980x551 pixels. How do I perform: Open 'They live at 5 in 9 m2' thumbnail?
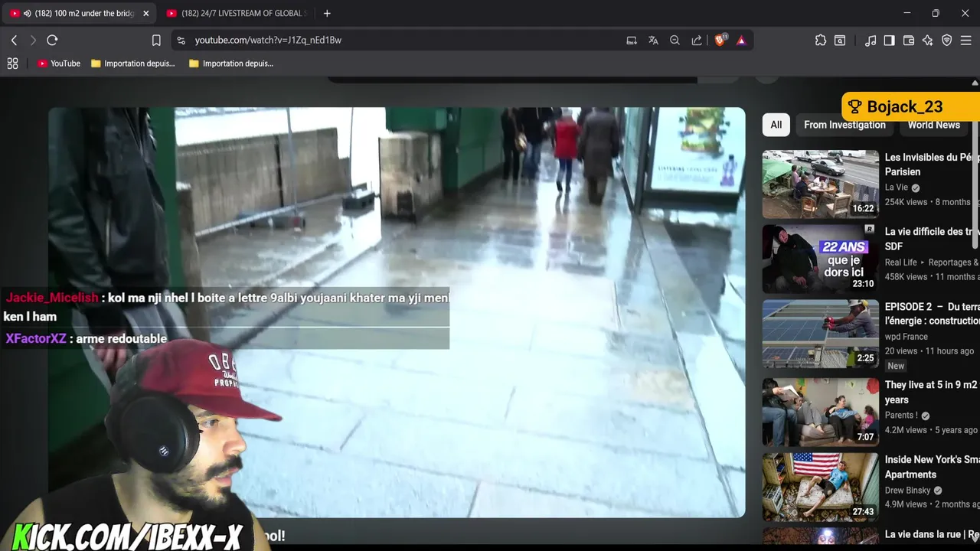tap(820, 412)
